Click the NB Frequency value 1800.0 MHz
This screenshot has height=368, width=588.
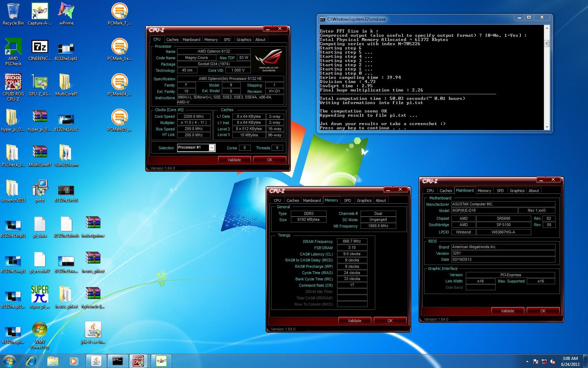coord(378,226)
